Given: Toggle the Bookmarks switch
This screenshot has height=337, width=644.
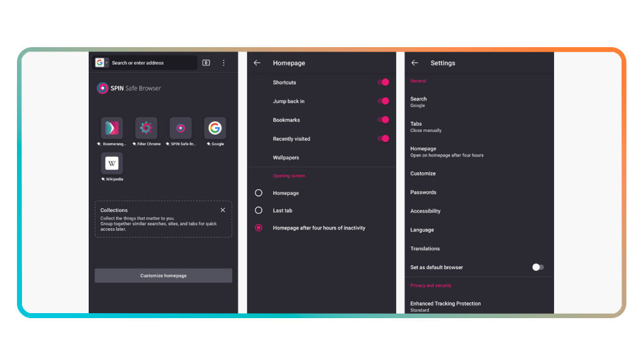Looking at the screenshot, I should tap(383, 120).
